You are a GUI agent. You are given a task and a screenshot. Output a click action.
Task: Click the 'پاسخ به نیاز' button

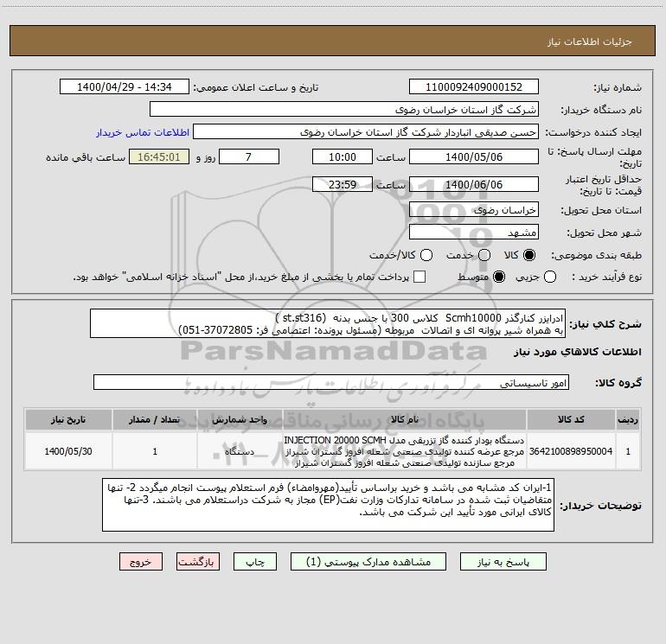click(x=503, y=562)
